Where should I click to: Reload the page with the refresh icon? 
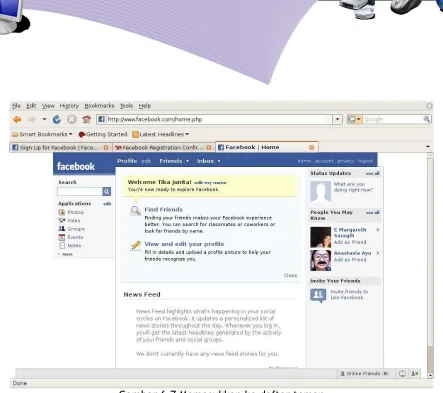[x=57, y=119]
